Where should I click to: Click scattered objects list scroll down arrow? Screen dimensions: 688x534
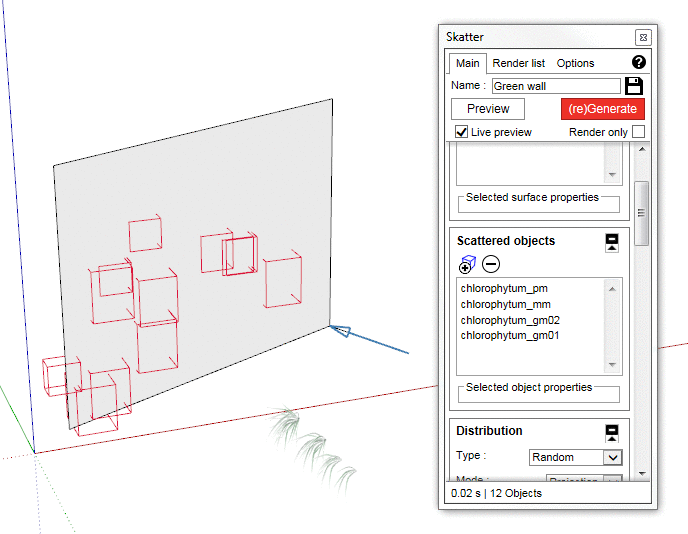[x=613, y=365]
